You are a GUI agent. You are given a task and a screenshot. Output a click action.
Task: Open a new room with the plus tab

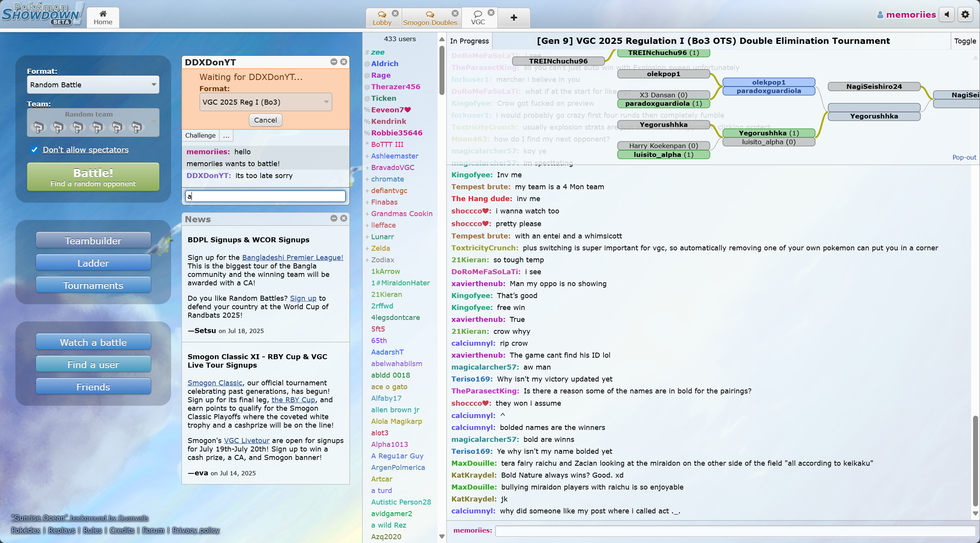(514, 18)
